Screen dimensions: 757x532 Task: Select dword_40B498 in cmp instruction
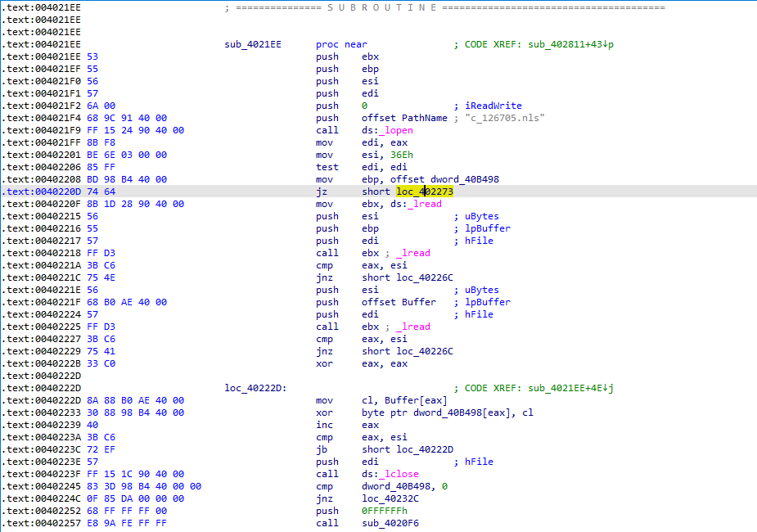tap(396, 487)
